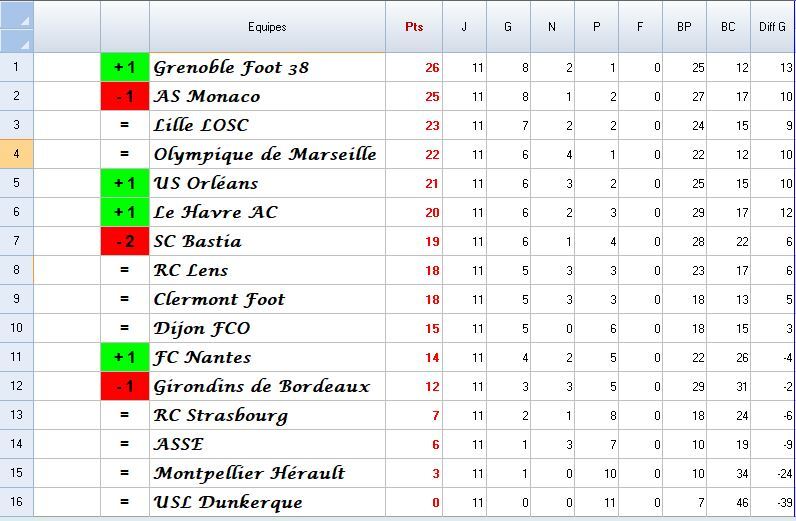
Task: Select row header number 4
Action: [17, 154]
